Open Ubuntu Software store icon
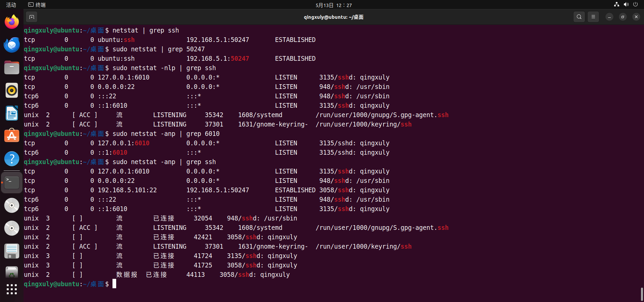This screenshot has height=302, width=644. 12,136
